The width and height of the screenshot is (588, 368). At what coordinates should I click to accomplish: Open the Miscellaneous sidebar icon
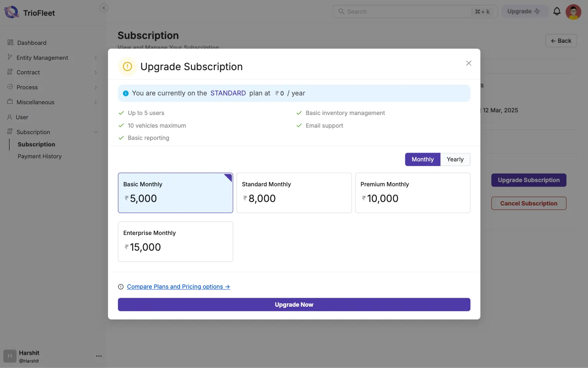pos(10,102)
